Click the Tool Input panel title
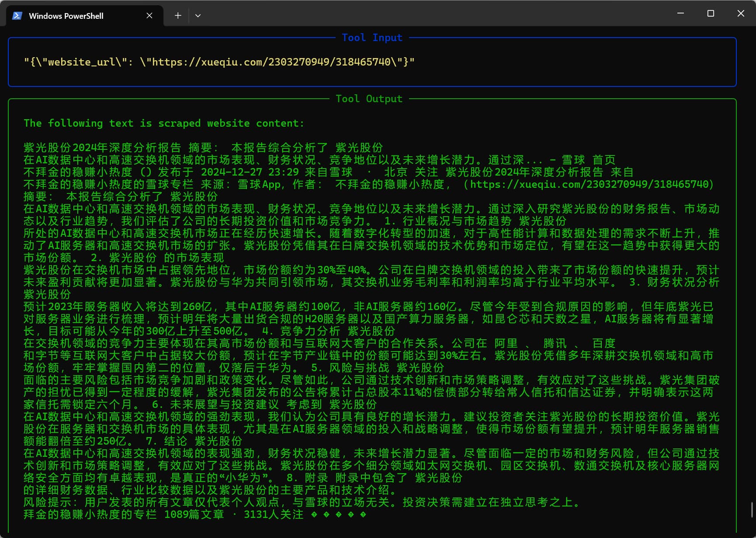This screenshot has width=756, height=538. (372, 38)
